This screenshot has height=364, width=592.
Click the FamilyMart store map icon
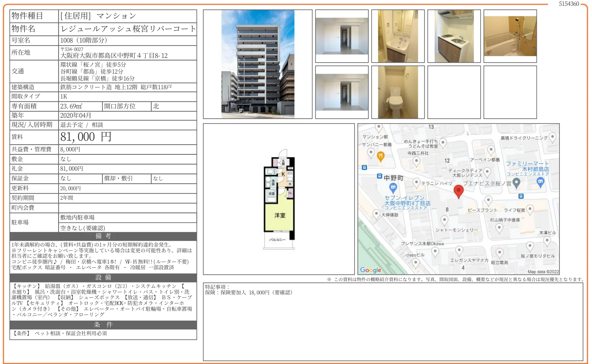point(540,182)
